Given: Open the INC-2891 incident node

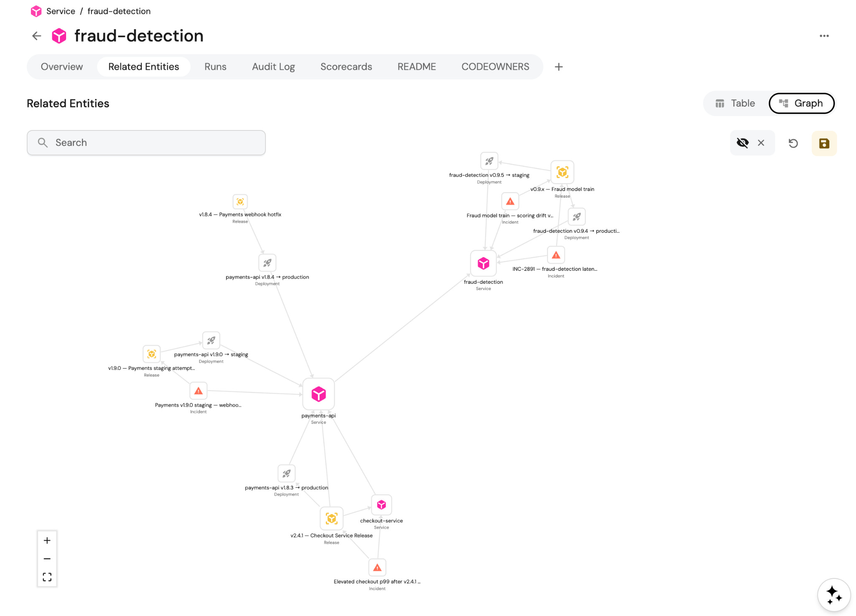Looking at the screenshot, I should (556, 255).
